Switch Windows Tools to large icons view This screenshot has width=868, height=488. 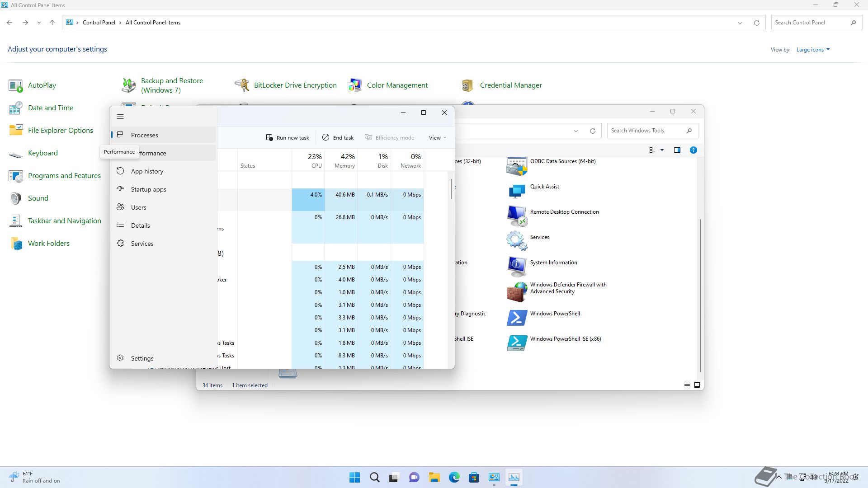pos(697,385)
